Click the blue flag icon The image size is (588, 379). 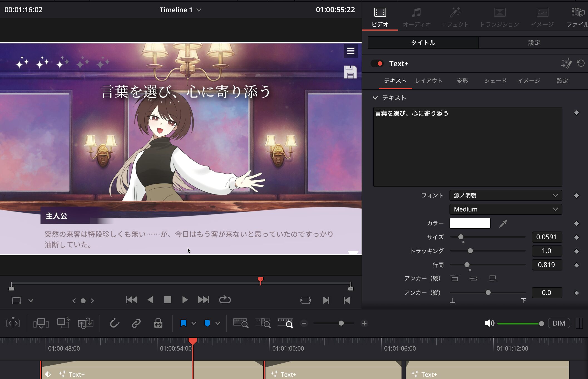coord(184,323)
